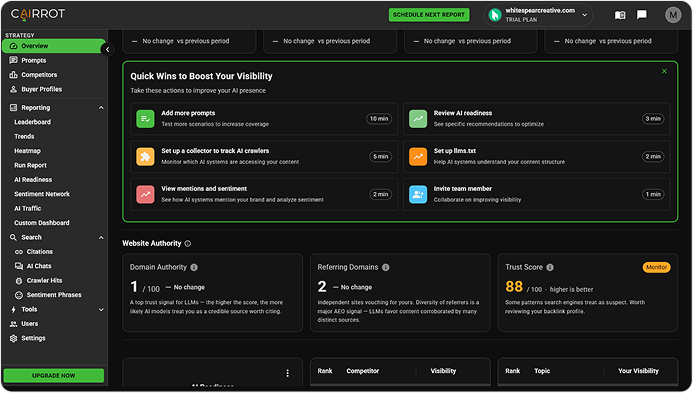Click the Tools lightning icon
Viewport: 693px width, 393px height.
coord(13,309)
